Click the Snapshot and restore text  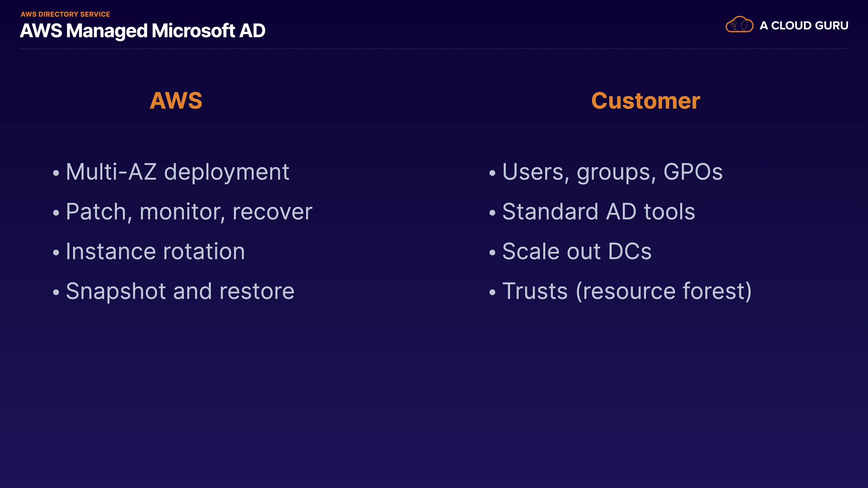coord(180,291)
